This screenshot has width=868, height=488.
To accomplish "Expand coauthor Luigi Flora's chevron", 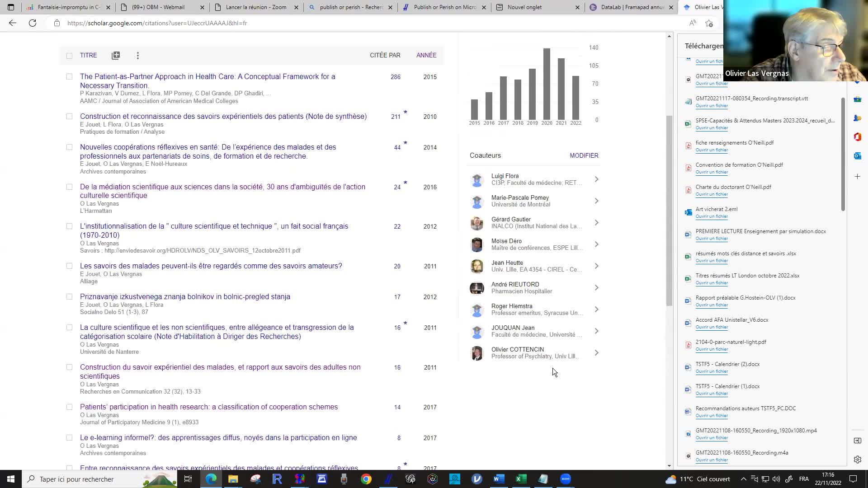I will pyautogui.click(x=596, y=179).
